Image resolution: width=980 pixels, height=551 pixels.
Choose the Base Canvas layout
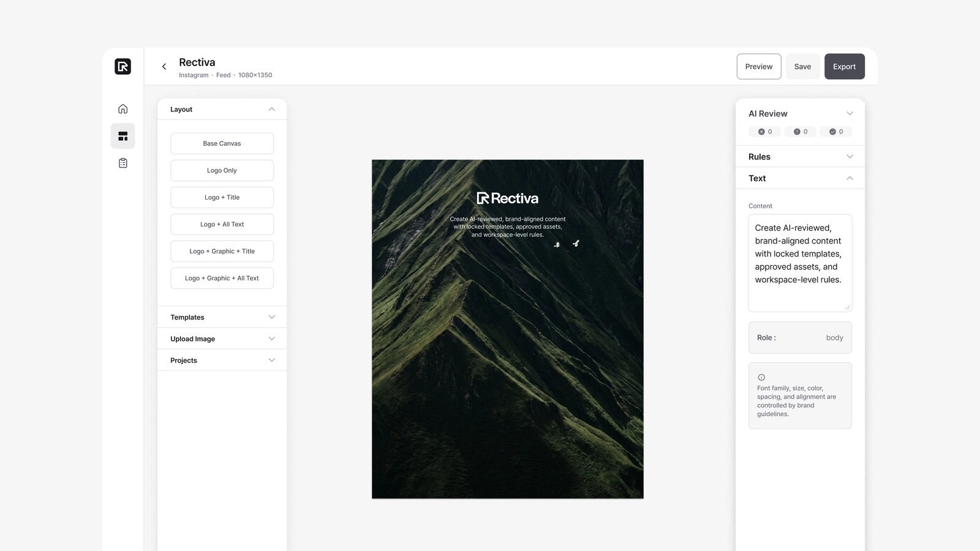(x=222, y=143)
